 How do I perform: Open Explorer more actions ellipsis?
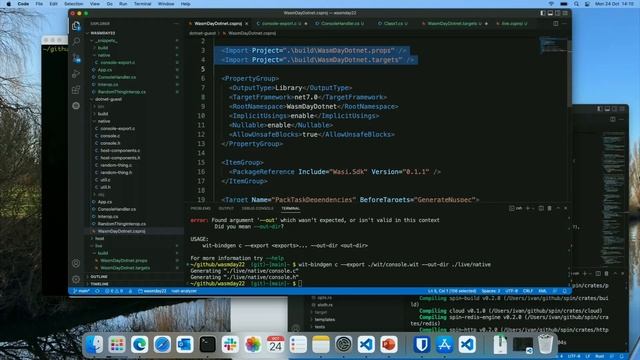[176, 24]
